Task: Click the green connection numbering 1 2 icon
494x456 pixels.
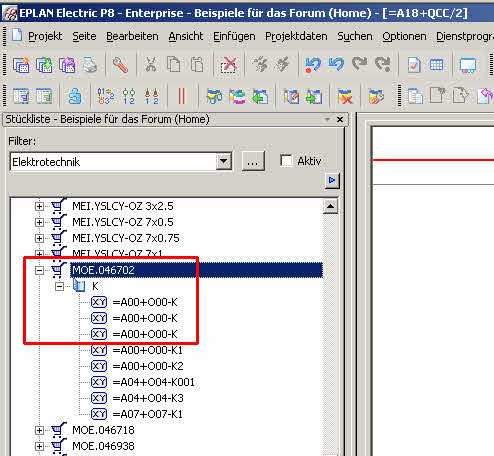Action: tap(129, 96)
